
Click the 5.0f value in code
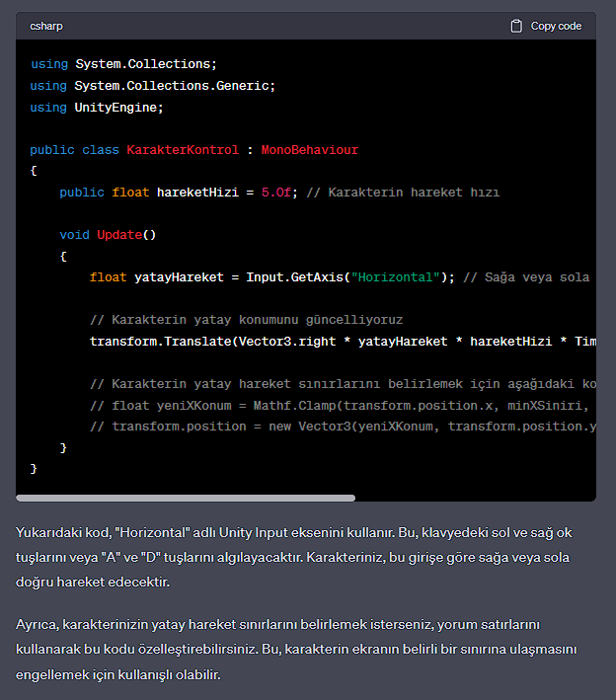(x=276, y=193)
